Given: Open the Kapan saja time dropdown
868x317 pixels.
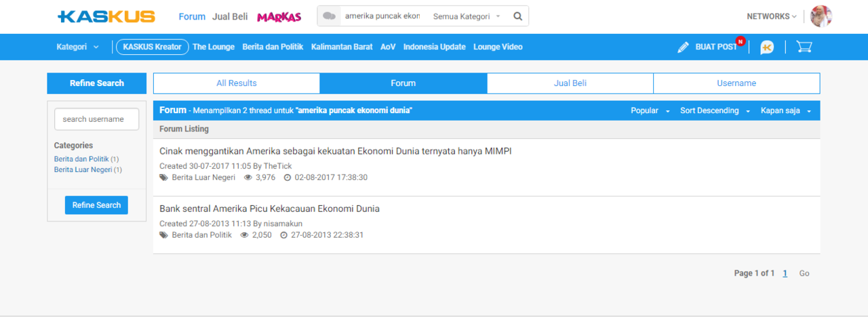Looking at the screenshot, I should [785, 110].
